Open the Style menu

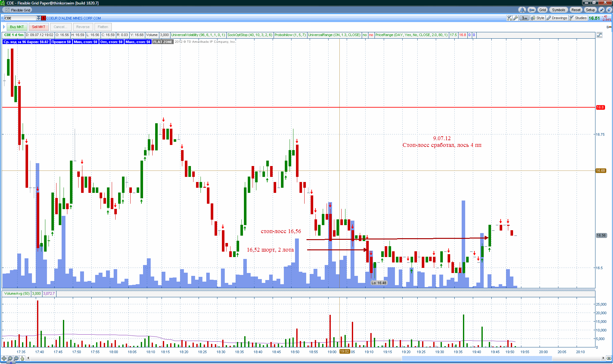click(x=538, y=18)
